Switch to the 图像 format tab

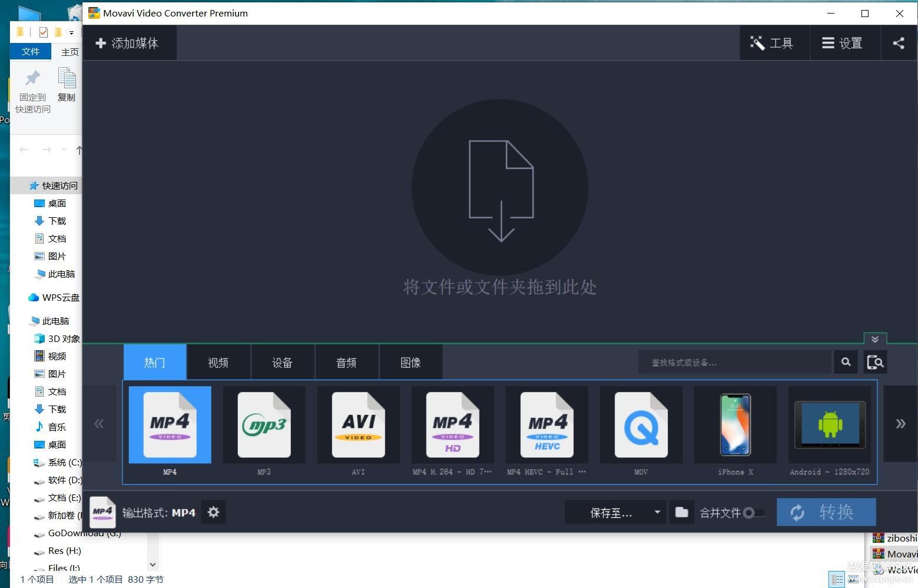[410, 362]
